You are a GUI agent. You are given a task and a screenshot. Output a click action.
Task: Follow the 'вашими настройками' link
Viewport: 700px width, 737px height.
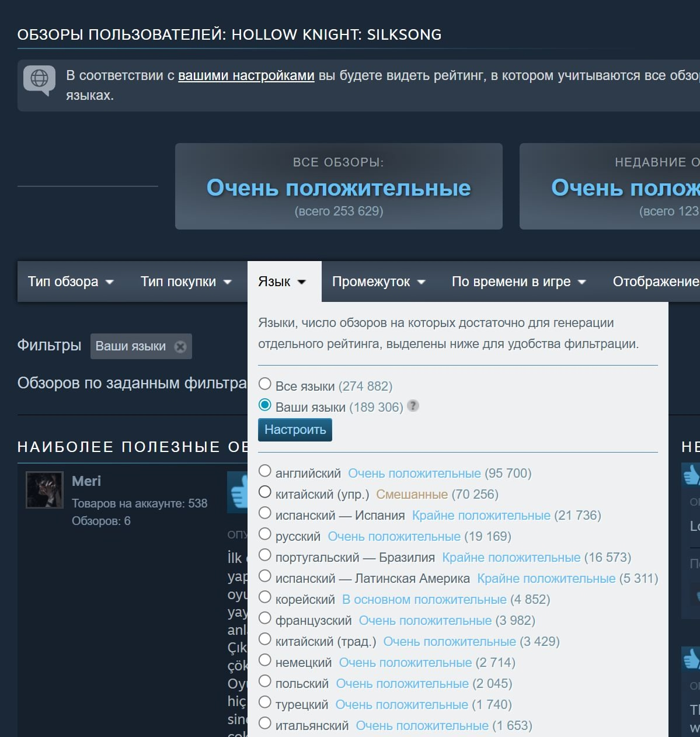(246, 75)
